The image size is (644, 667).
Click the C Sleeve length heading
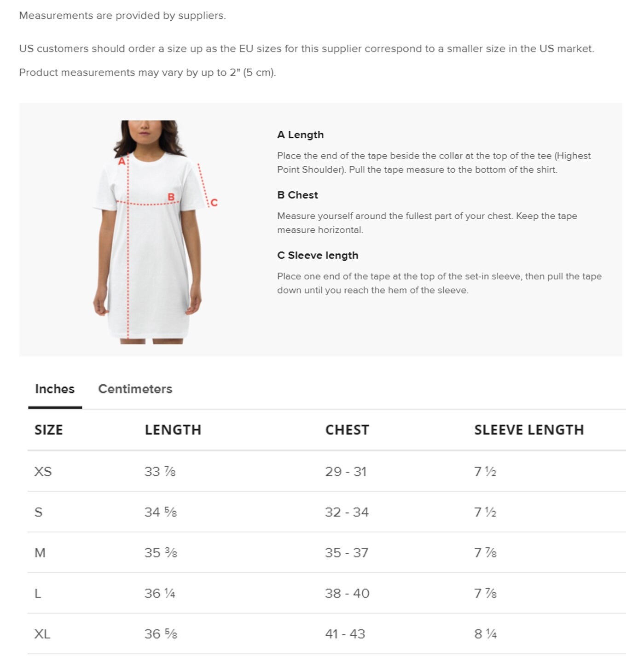[x=318, y=255]
